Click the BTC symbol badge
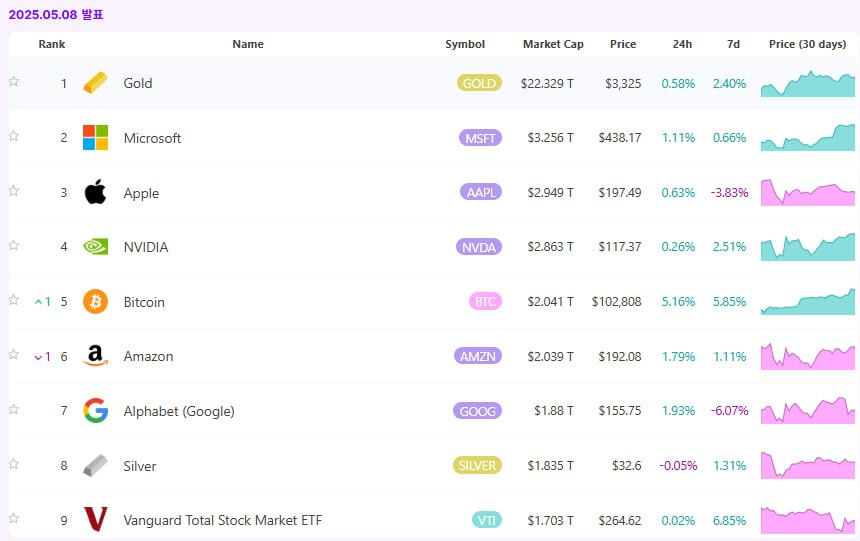This screenshot has height=541, width=860. 485,301
